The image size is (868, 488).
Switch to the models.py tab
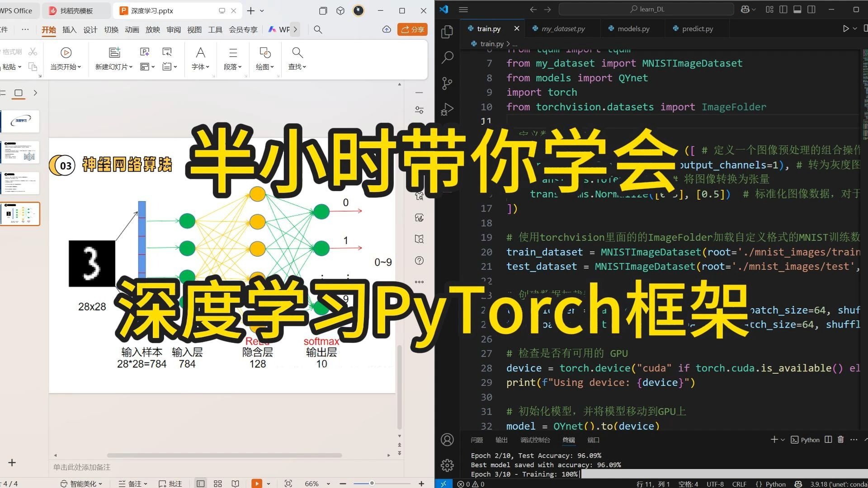click(x=633, y=28)
